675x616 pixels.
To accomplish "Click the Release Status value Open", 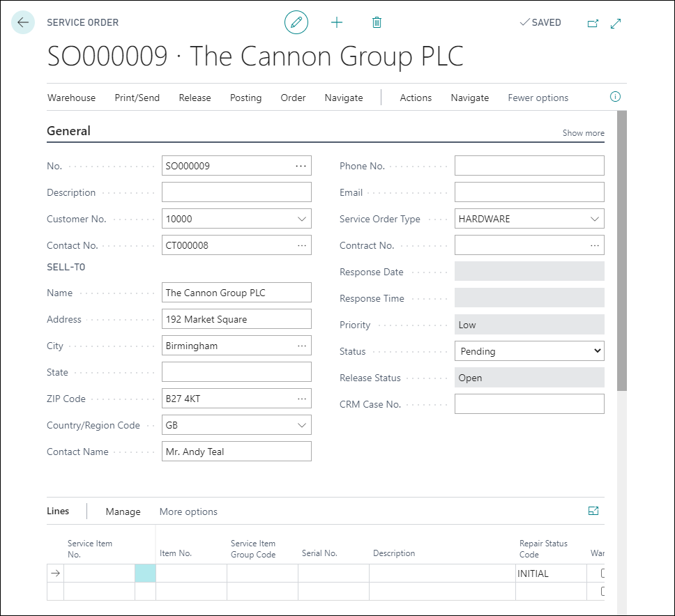I will (x=529, y=378).
